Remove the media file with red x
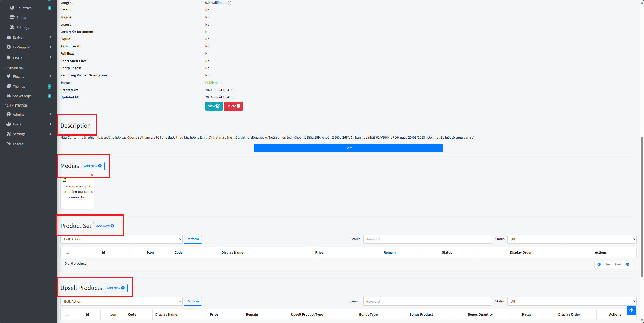644x323 pixels. tap(92, 175)
